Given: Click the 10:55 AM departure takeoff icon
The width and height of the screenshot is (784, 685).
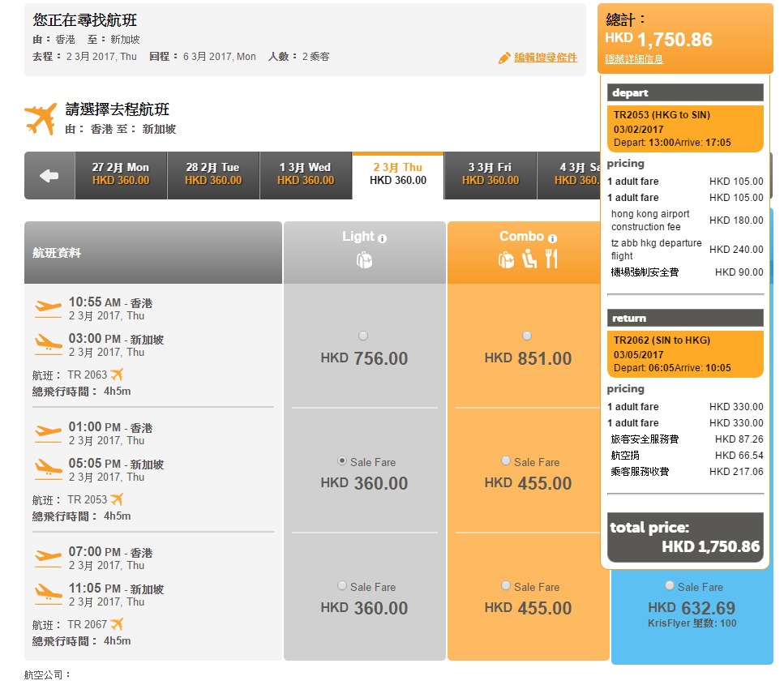Looking at the screenshot, I should (49, 309).
